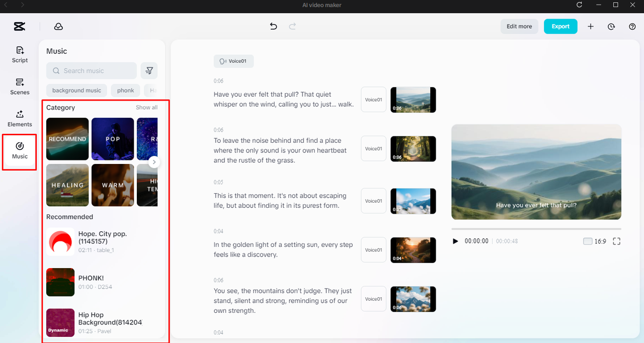The height and width of the screenshot is (343, 644).
Task: Open the music filter options
Action: click(149, 70)
